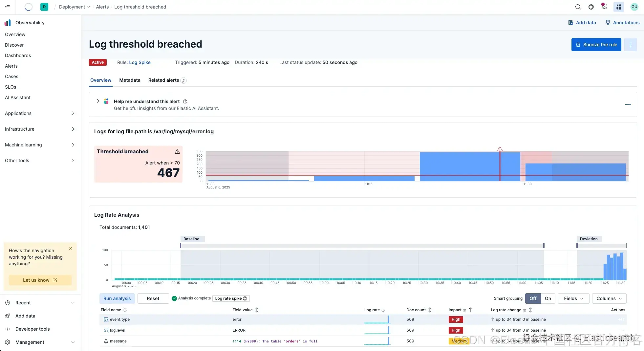Open actions menu for event.type row
This screenshot has height=351, width=644.
coord(621,319)
